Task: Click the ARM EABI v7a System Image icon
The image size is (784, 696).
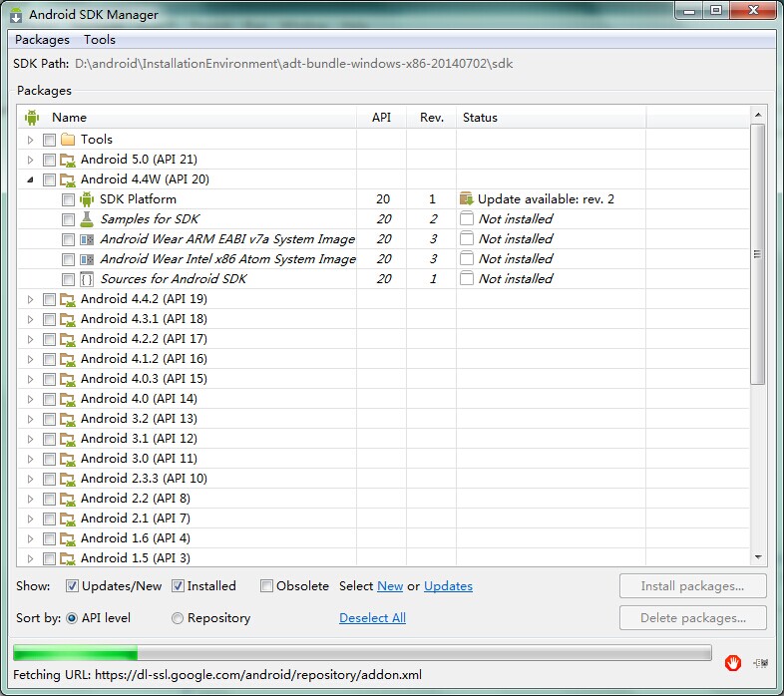Action: pos(87,239)
